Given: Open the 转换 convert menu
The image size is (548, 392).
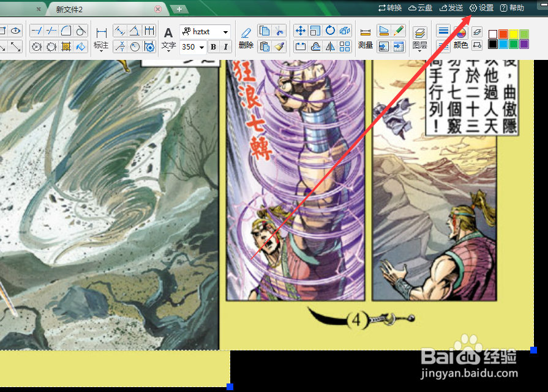Looking at the screenshot, I should tap(390, 8).
